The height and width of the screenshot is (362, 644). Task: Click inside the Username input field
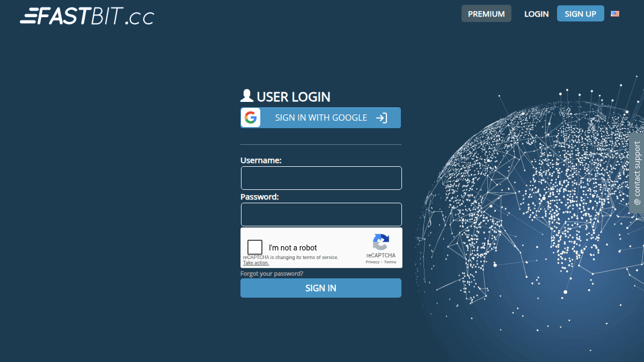point(321,178)
